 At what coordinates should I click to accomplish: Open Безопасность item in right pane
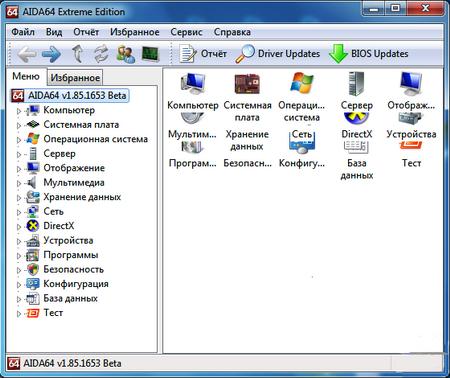247,163
